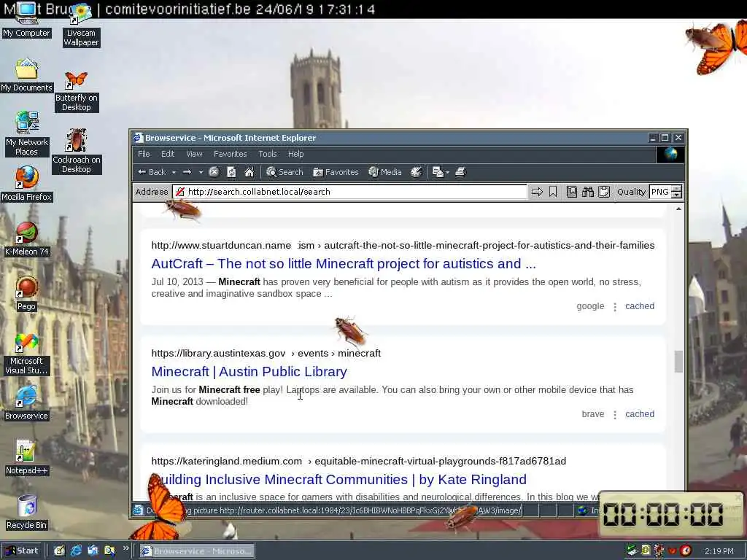Focus the address bar URL field

(350, 192)
